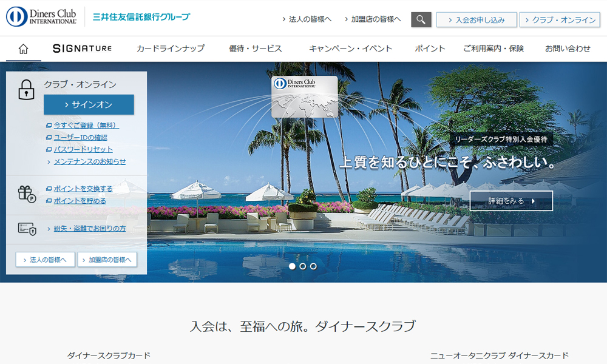Click 入会お申し込み button
607x364 pixels.
(x=476, y=20)
